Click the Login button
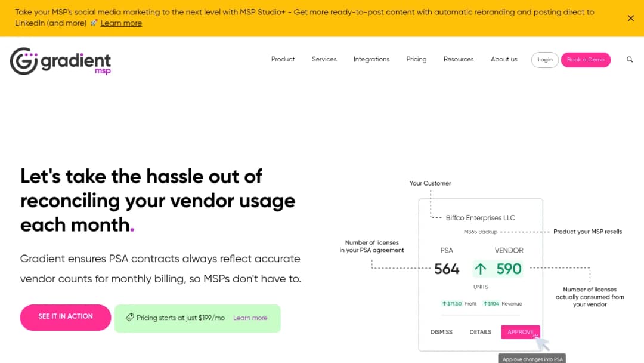644x363 pixels. (545, 60)
